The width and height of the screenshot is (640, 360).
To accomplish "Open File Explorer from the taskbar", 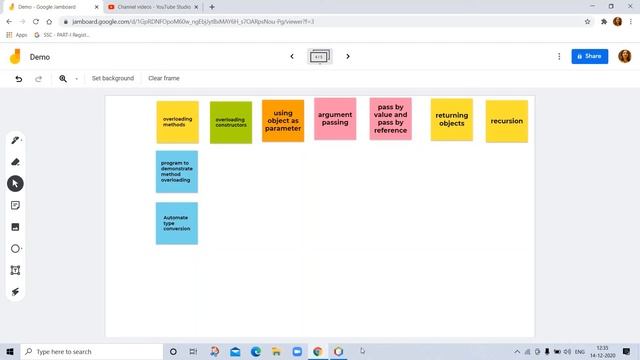I will tap(276, 351).
